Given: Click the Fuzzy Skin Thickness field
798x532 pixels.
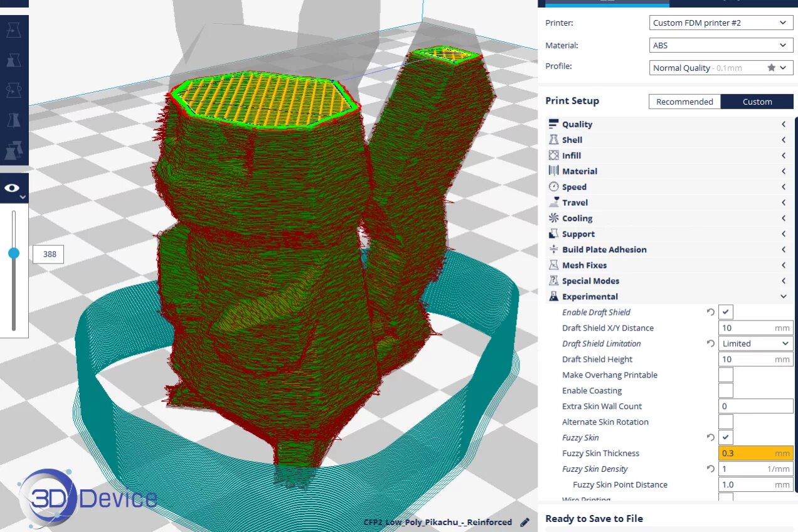Looking at the screenshot, I should (x=756, y=453).
